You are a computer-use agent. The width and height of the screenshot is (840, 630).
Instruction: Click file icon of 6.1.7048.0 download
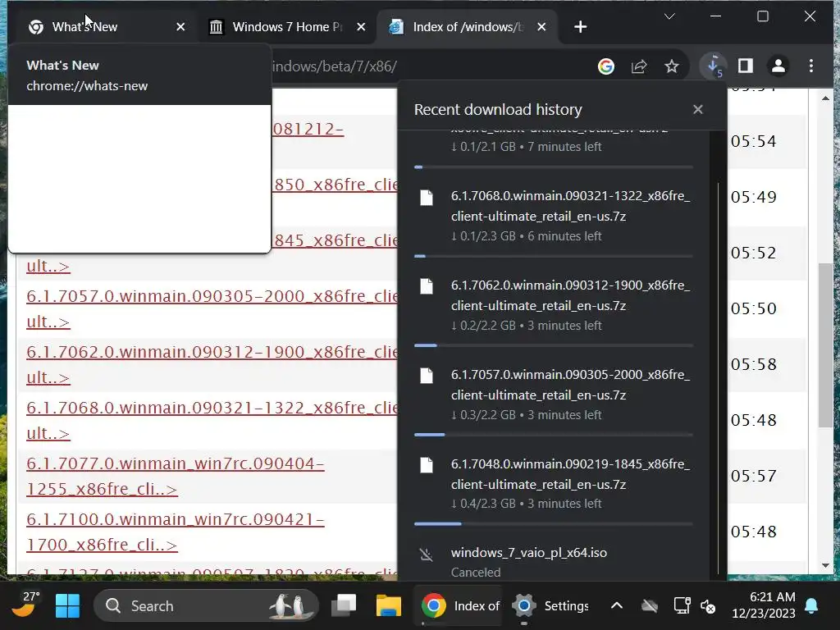[427, 465]
